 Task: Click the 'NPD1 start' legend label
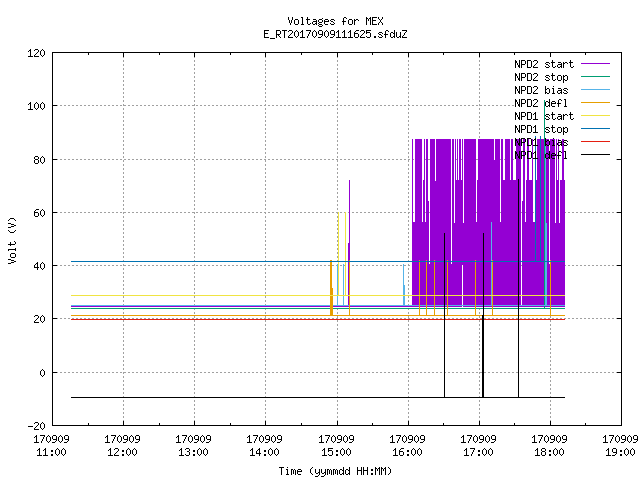coord(544,116)
